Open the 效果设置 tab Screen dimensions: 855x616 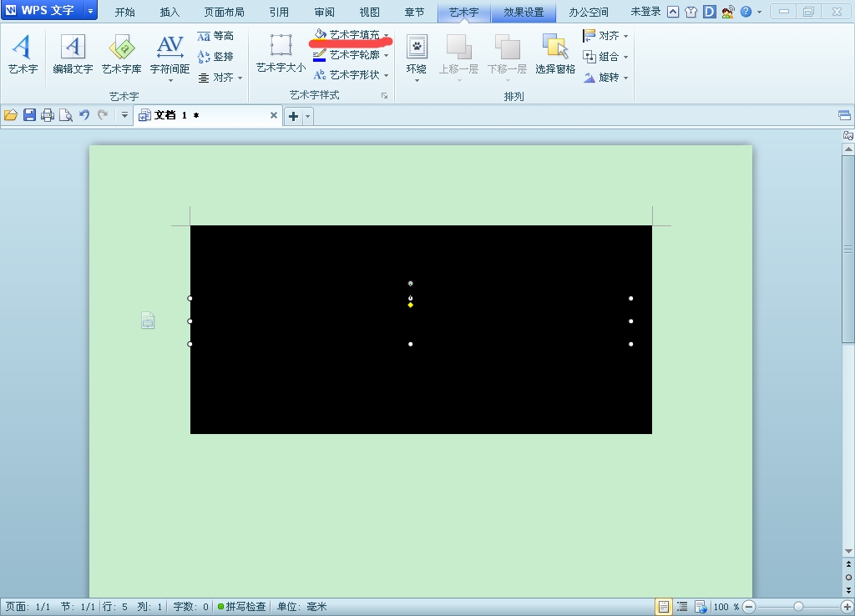point(524,12)
